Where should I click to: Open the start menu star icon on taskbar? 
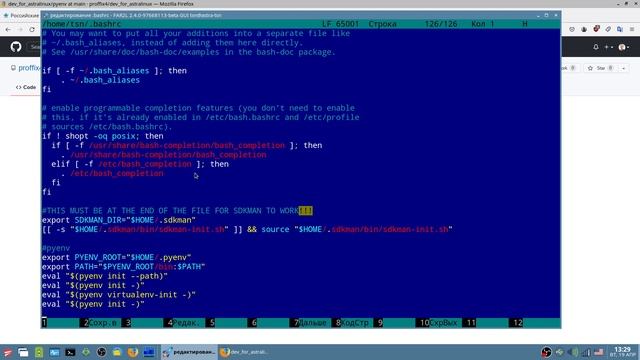click(x=7, y=352)
